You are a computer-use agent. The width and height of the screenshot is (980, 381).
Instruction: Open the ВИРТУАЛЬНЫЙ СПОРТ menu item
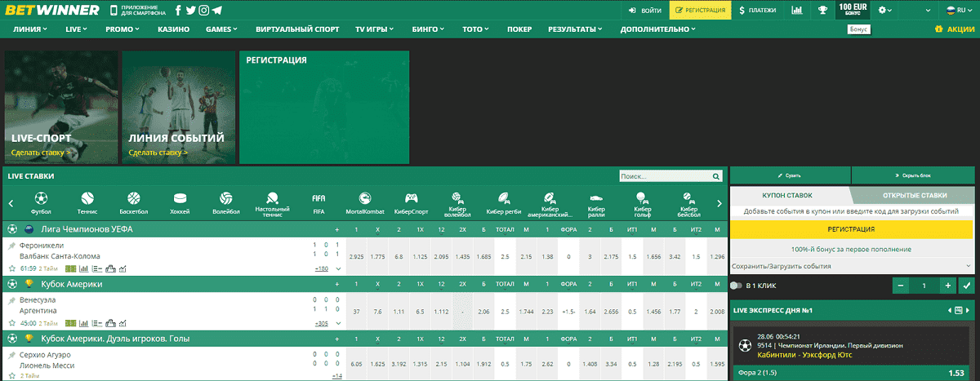(x=296, y=29)
